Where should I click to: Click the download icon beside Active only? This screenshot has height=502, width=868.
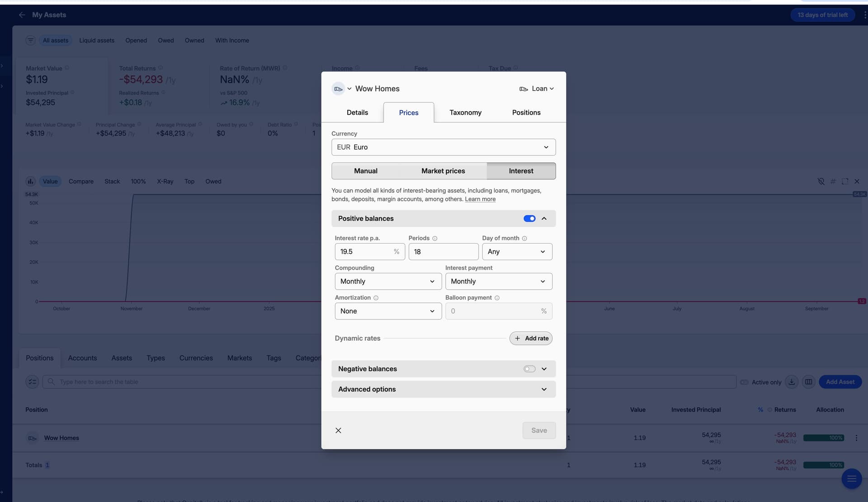pos(791,382)
